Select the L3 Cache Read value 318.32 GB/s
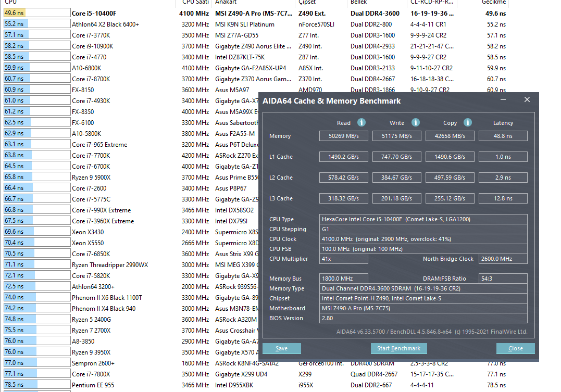561x392 pixels. 343,198
